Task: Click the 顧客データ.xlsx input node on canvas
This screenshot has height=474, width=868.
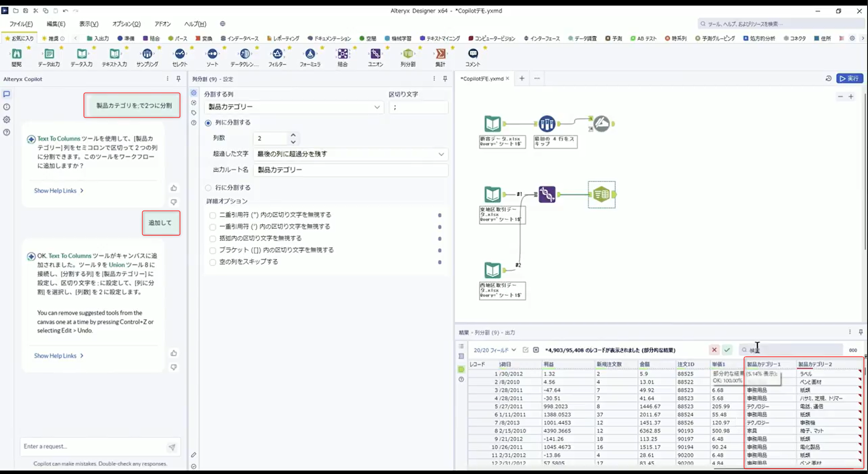Action: click(x=493, y=124)
